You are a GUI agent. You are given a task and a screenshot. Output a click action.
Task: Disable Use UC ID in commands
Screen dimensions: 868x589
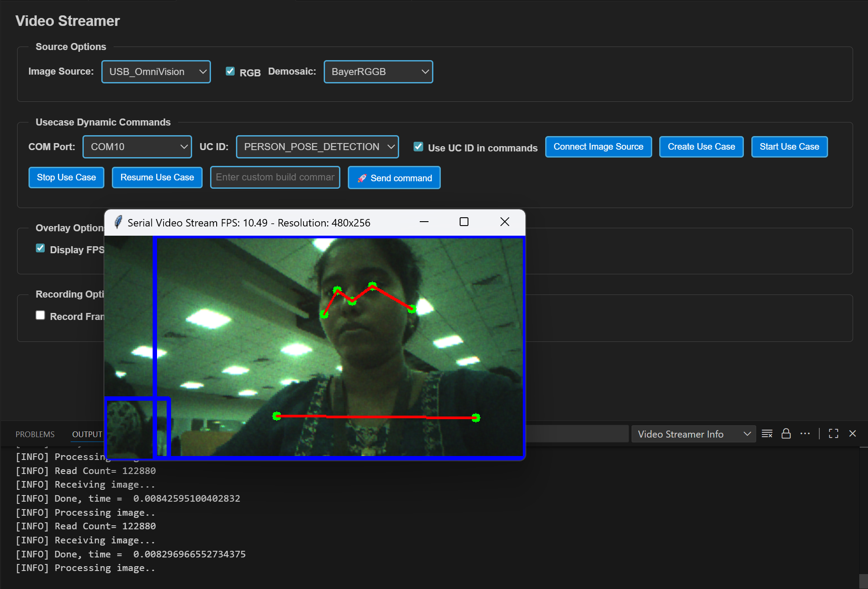click(418, 147)
